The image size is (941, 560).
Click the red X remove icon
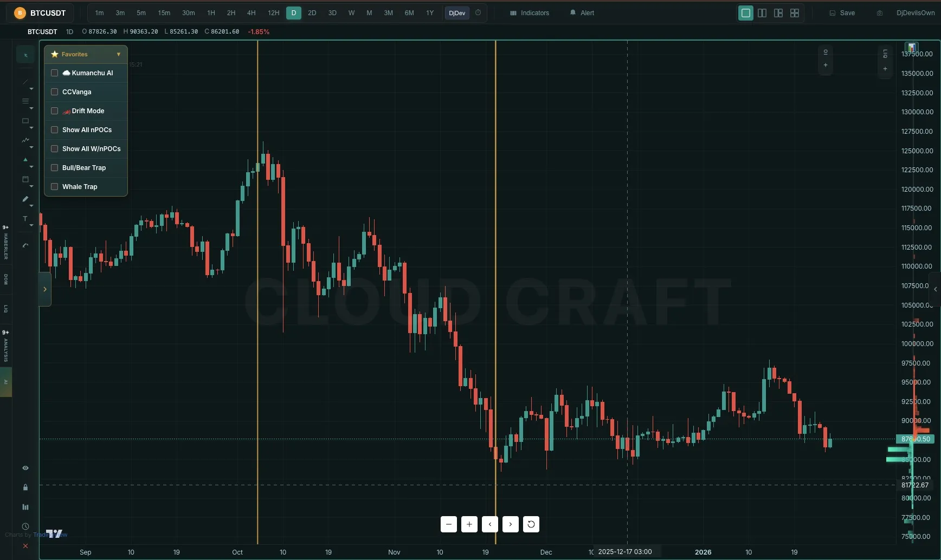point(25,546)
